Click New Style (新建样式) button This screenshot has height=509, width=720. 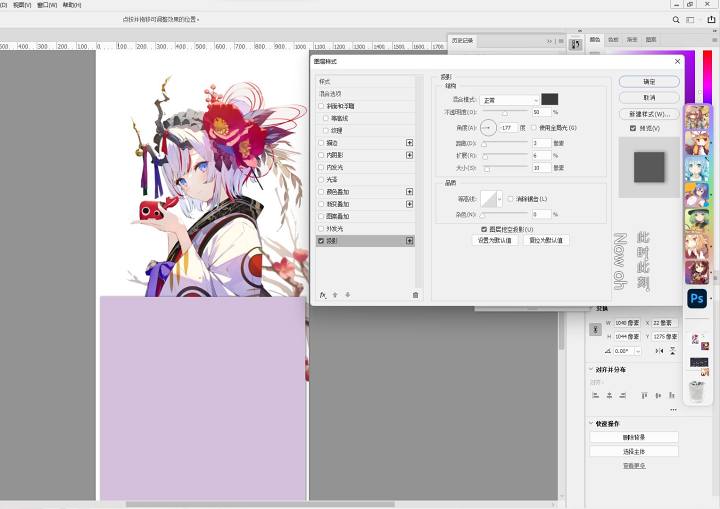click(x=649, y=113)
